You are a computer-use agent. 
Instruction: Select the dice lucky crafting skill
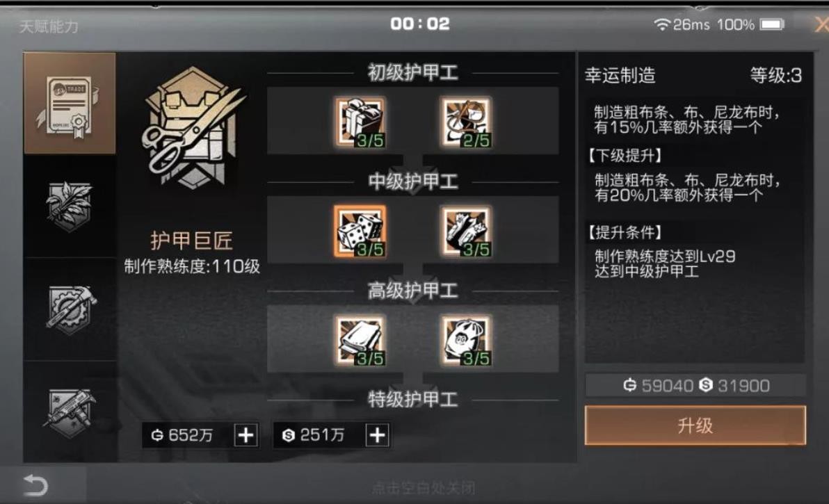tap(360, 231)
